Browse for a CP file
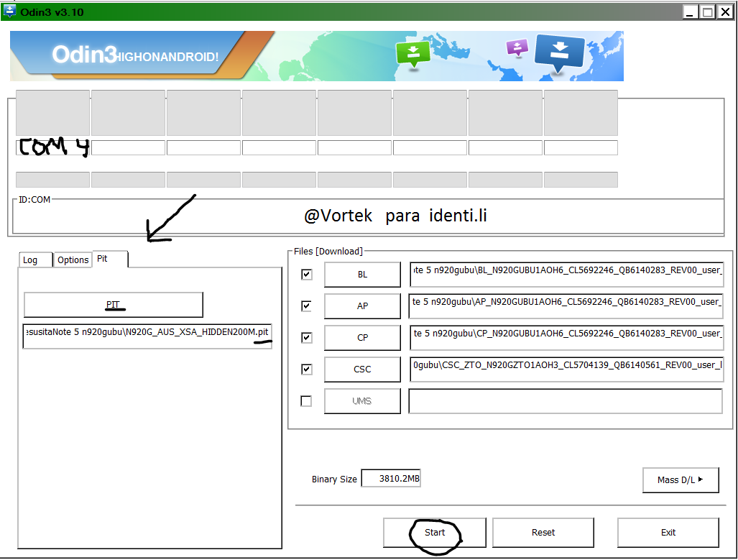 (x=362, y=338)
